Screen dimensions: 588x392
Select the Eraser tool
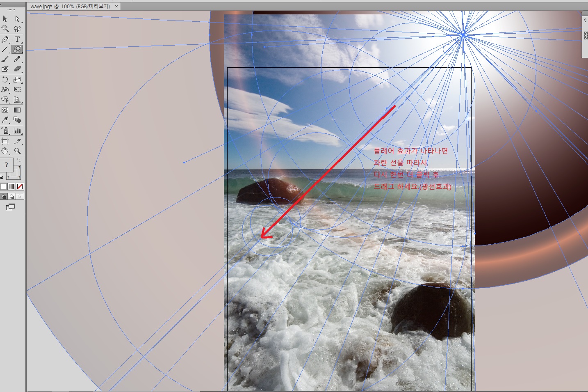[17, 69]
